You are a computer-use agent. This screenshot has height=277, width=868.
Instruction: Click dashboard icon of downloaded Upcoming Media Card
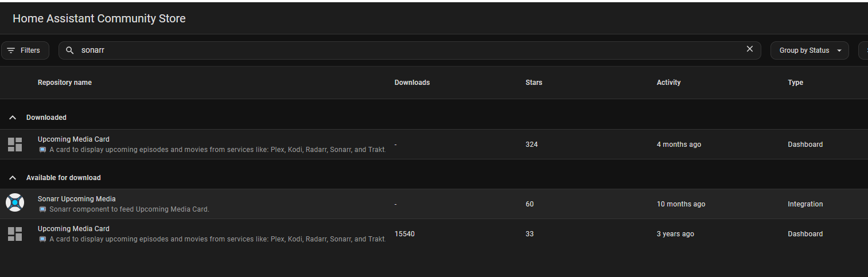point(14,145)
